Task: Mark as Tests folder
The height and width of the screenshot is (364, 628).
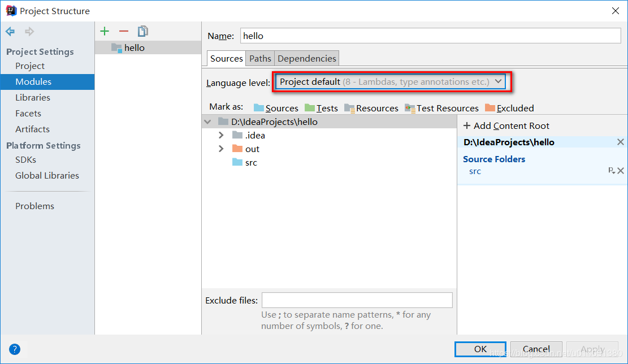Action: 321,108
